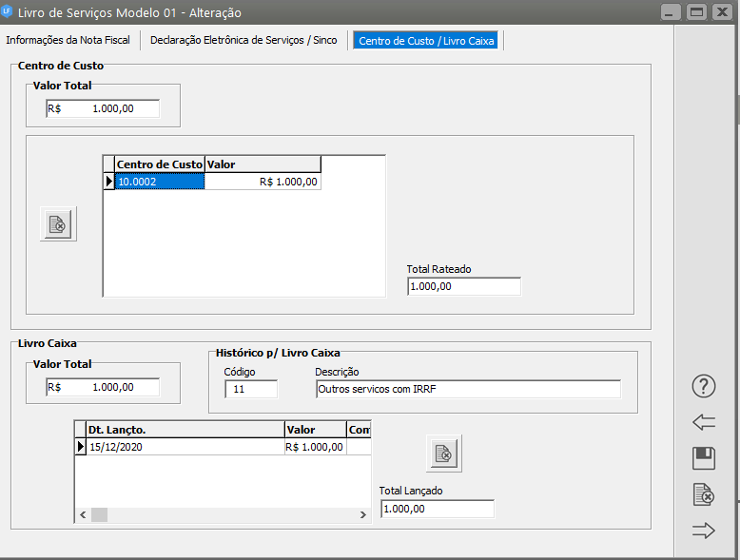Advance using the right arrow icon
This screenshot has height=560, width=740.
703,531
